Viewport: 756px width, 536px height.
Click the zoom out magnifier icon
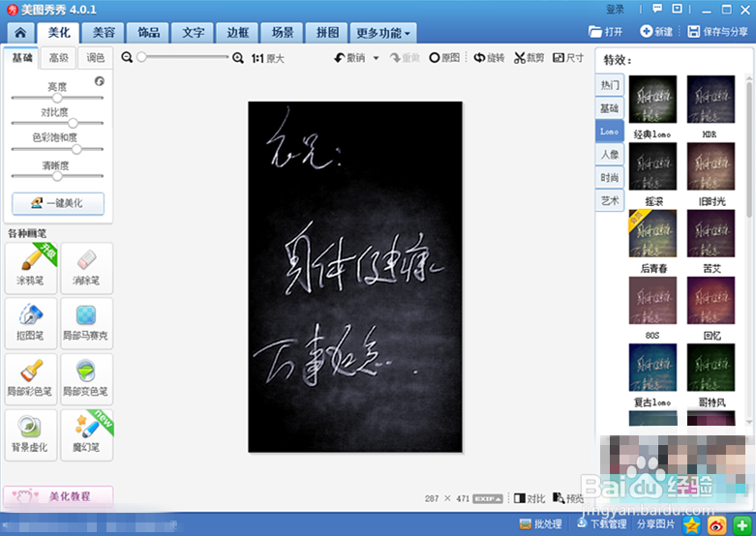click(x=127, y=58)
